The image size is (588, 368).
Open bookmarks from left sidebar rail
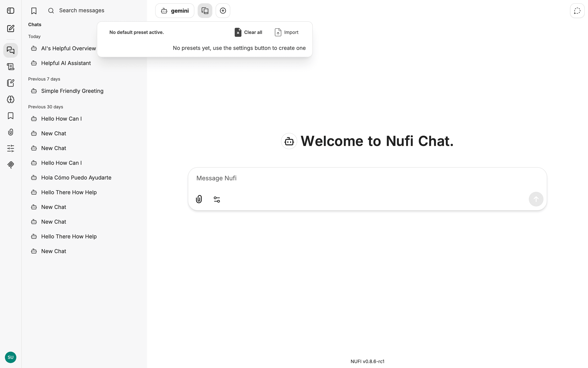tap(10, 116)
